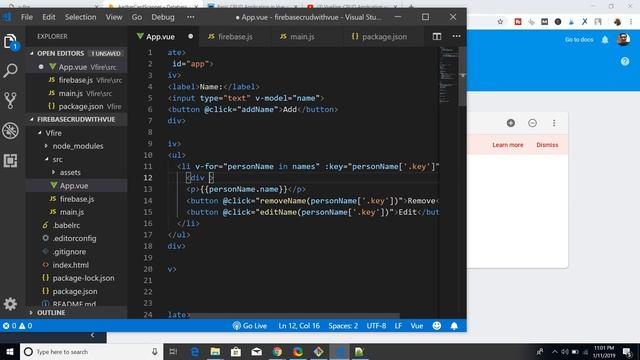Open VS Code notifications bell
This screenshot has height=360, width=640.
coord(454,326)
